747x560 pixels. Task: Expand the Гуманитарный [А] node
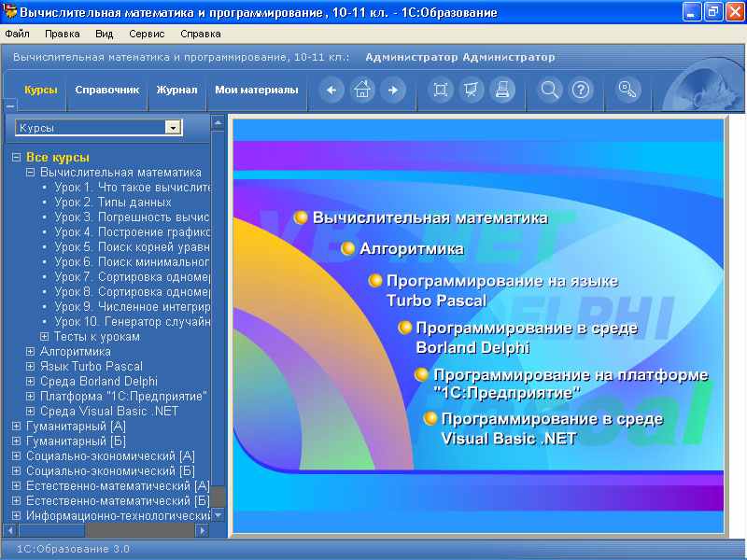pyautogui.click(x=17, y=427)
